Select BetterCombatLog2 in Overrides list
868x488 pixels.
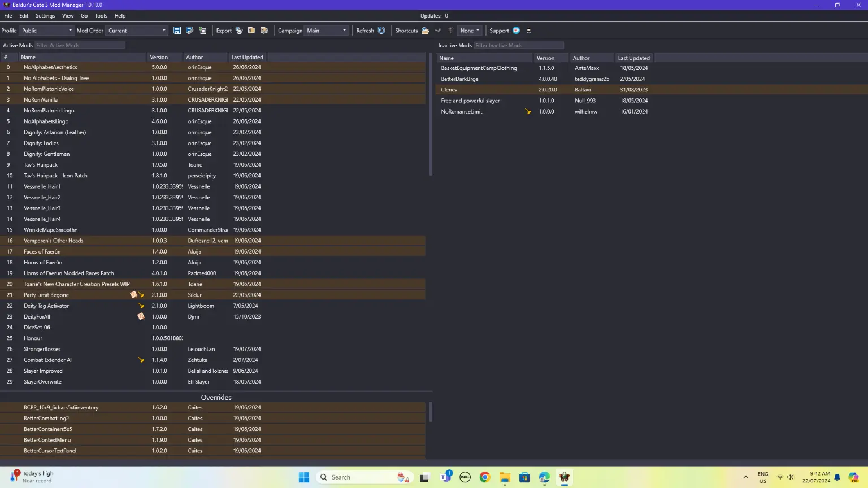[212, 419]
